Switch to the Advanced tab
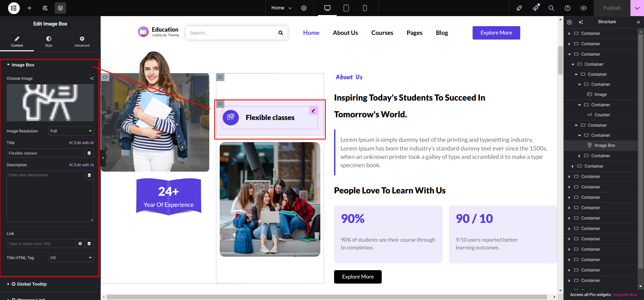The width and height of the screenshot is (644, 300). point(82,42)
